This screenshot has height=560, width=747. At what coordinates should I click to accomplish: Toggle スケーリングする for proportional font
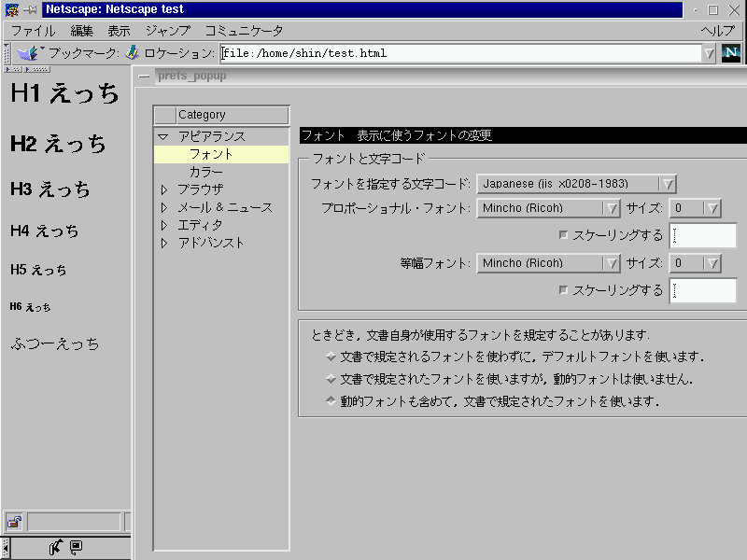563,235
